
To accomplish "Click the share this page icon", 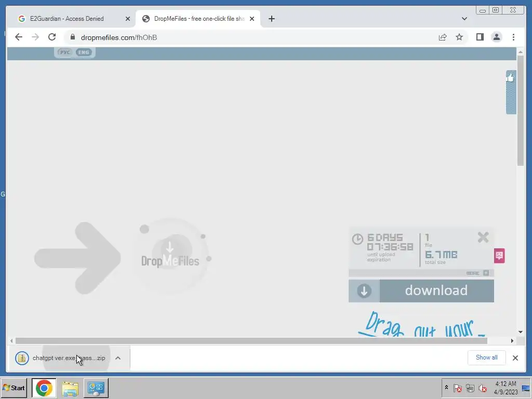I will pos(443,37).
